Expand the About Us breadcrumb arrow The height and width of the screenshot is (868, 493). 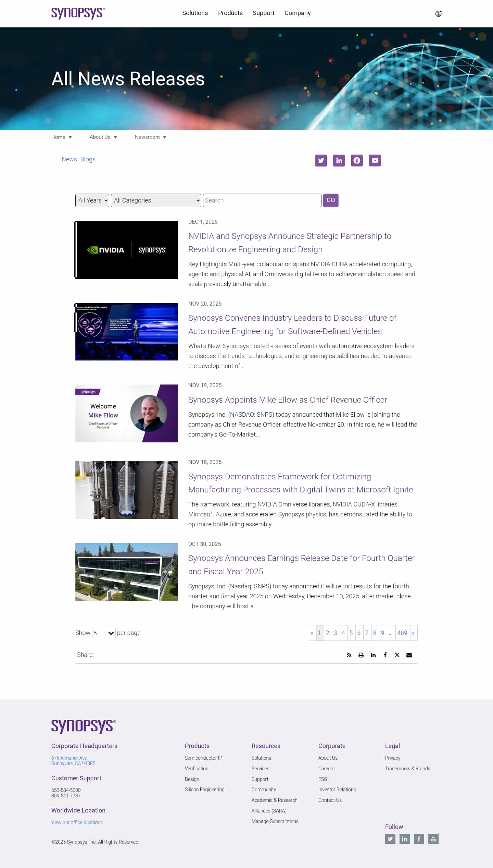click(115, 137)
